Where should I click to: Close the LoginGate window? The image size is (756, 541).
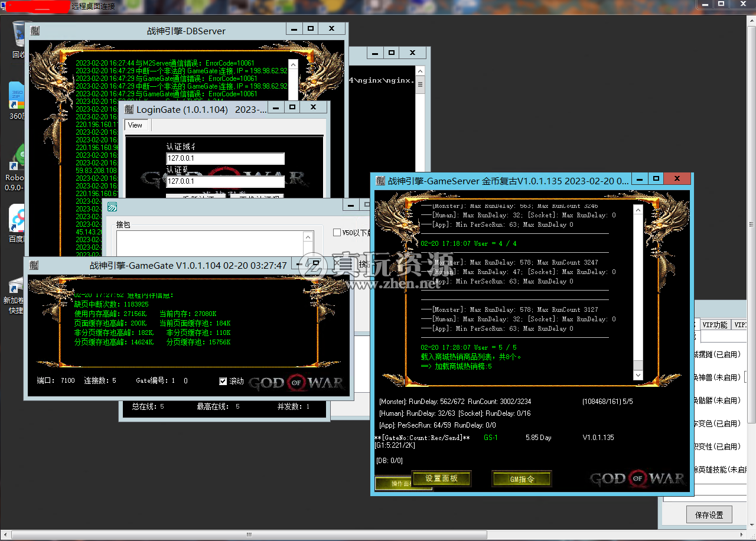313,107
